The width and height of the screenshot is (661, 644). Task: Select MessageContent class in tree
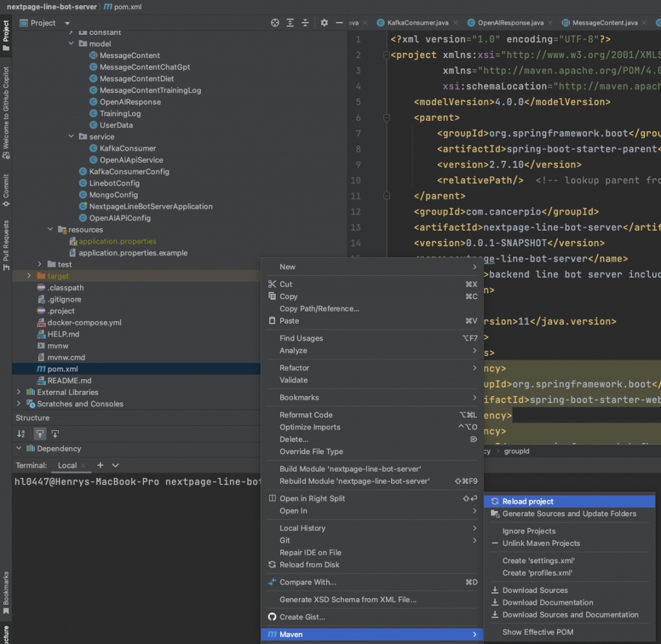click(x=129, y=56)
